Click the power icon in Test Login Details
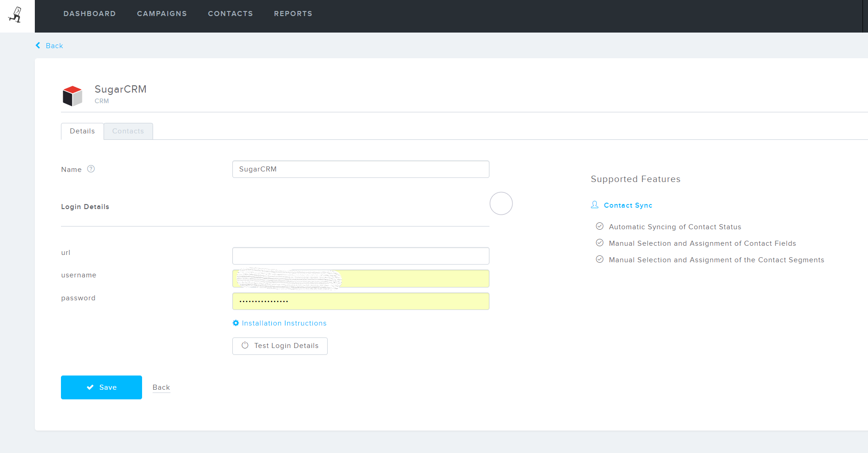The height and width of the screenshot is (453, 868). pyautogui.click(x=245, y=345)
